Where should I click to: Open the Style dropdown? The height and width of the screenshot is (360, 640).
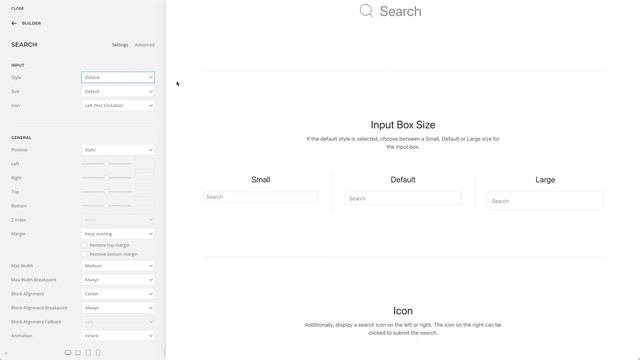click(118, 77)
